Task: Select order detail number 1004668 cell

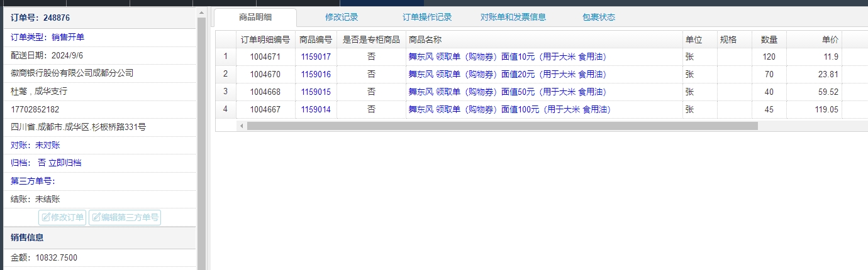Action: [x=265, y=92]
